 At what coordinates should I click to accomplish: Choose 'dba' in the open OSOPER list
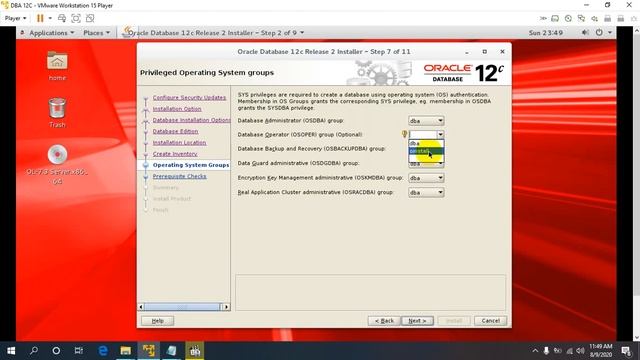pos(426,144)
